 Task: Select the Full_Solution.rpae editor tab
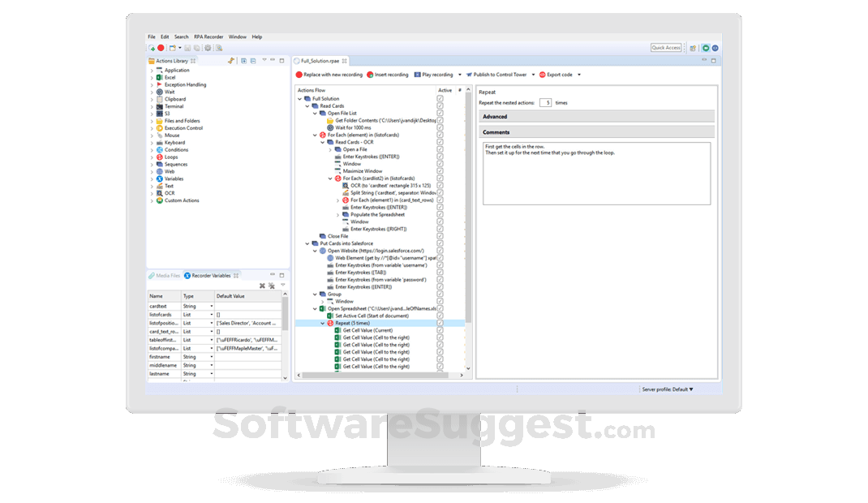pyautogui.click(x=320, y=61)
